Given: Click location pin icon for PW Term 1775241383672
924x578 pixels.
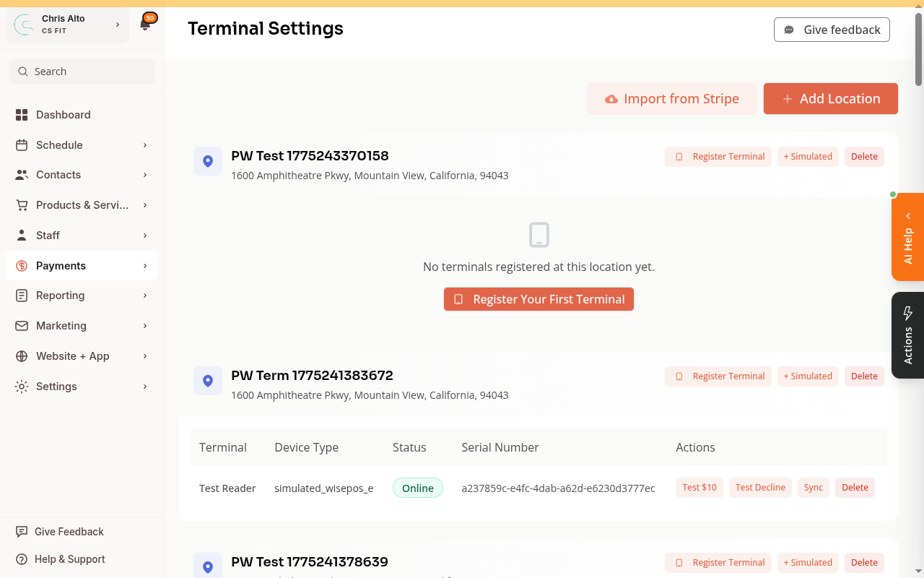Looking at the screenshot, I should click(208, 381).
